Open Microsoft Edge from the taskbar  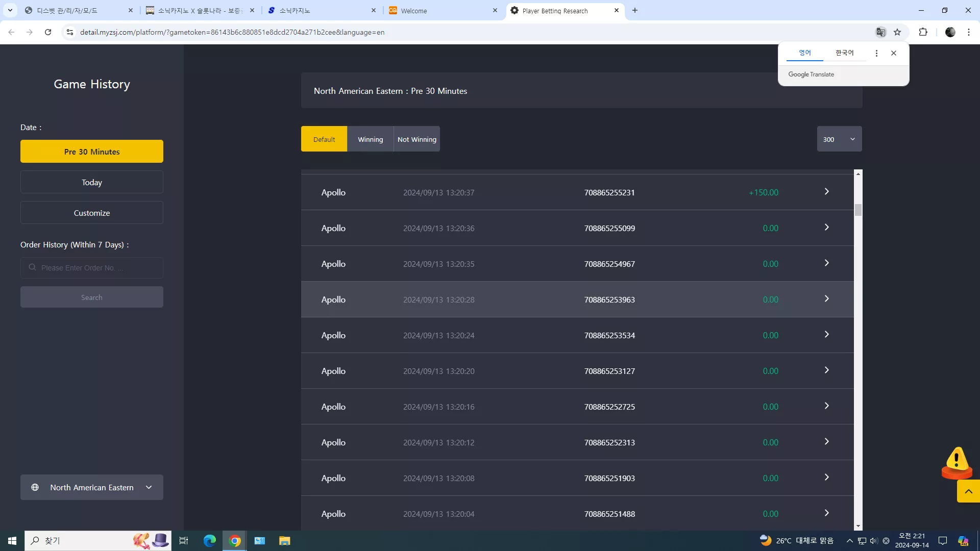tap(210, 541)
